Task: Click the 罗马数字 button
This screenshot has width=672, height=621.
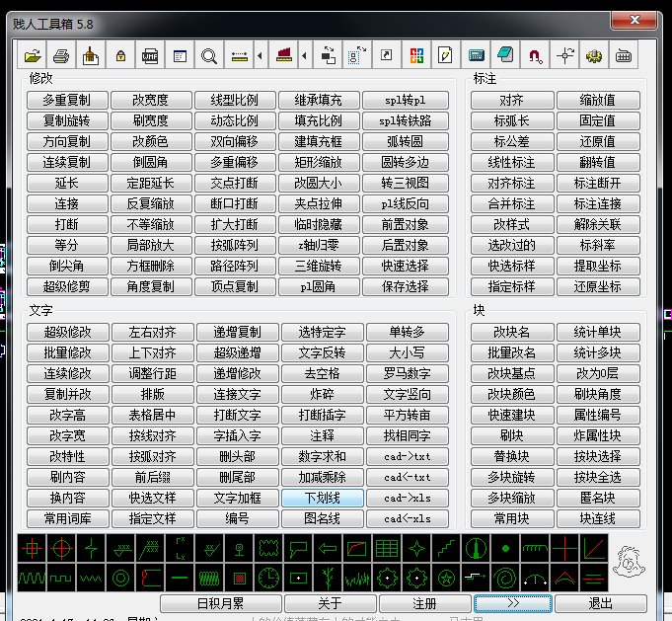Action: [408, 373]
